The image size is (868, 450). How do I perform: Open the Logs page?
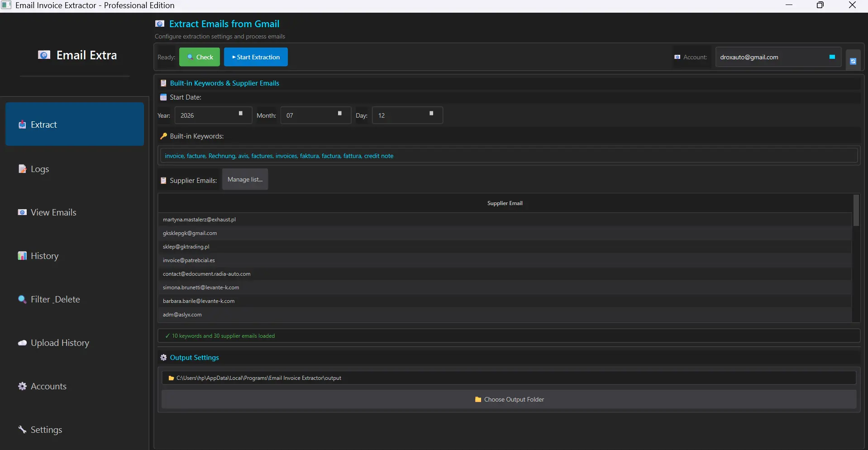pyautogui.click(x=75, y=169)
